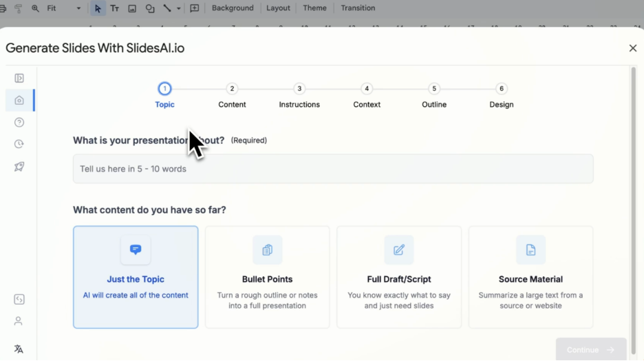644x361 pixels.
Task: Expand the line type dropdown arrow
Action: pos(179,8)
